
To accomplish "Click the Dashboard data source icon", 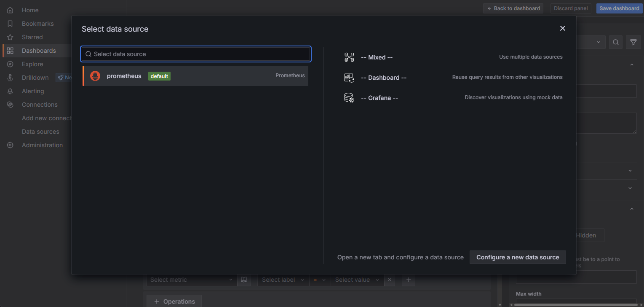I will click(x=349, y=78).
